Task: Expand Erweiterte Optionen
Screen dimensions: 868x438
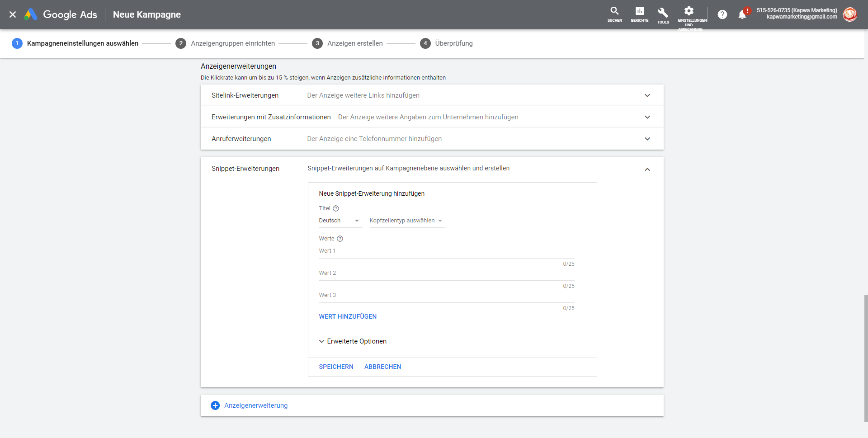Action: click(x=353, y=341)
